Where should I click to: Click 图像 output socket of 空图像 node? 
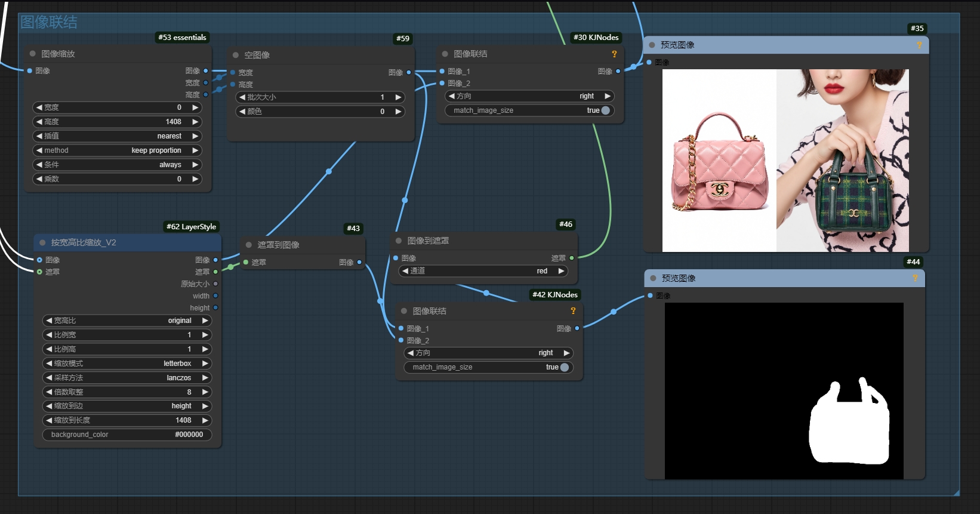(x=409, y=72)
